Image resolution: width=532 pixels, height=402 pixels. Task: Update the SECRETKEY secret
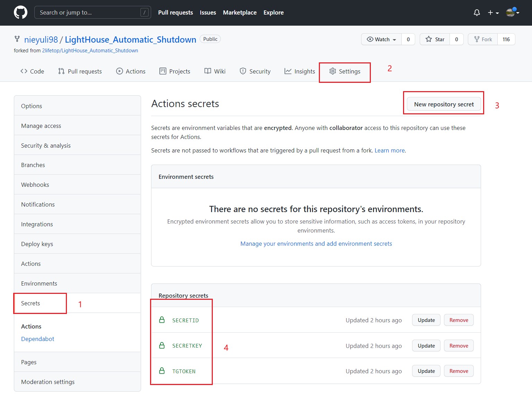point(426,346)
